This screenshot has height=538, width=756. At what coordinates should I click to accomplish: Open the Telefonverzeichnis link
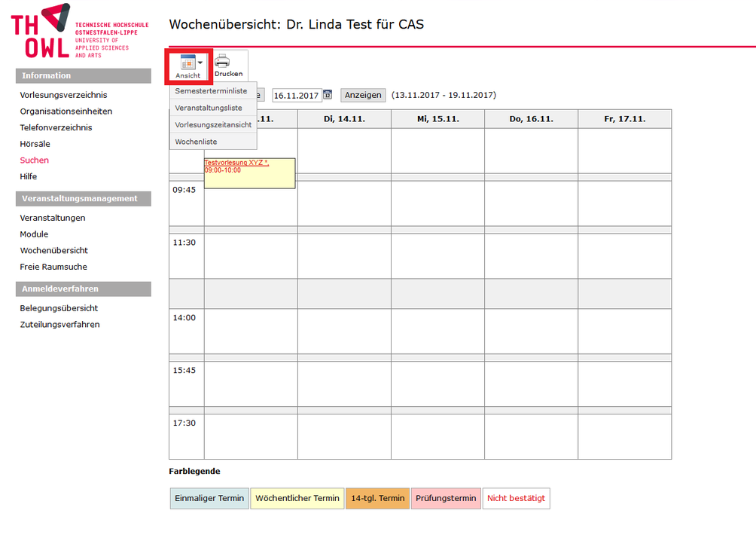point(56,127)
